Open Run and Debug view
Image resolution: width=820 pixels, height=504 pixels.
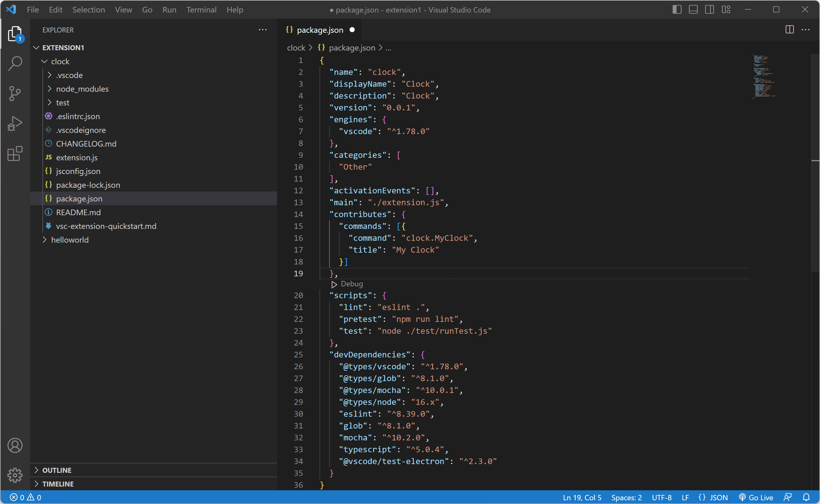tap(15, 124)
